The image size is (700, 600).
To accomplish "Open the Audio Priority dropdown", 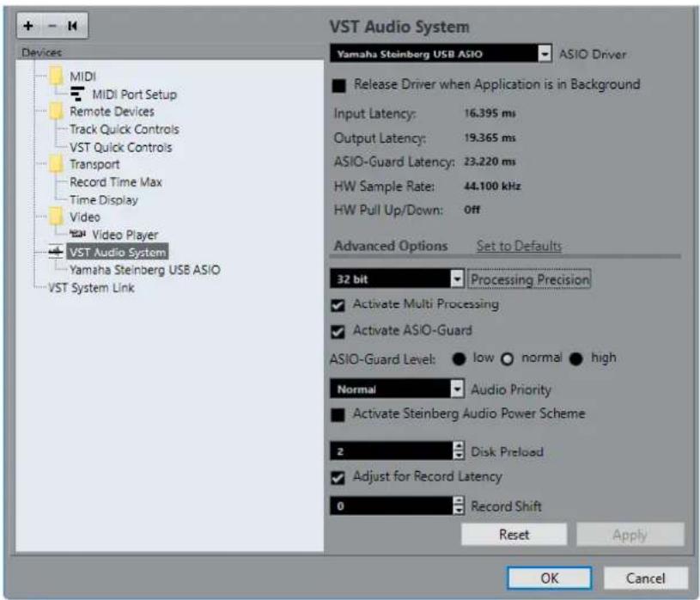I will tap(457, 389).
